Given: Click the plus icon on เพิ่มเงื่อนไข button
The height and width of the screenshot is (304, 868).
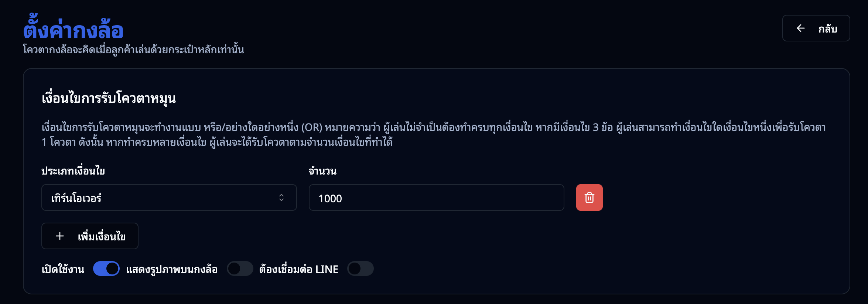Looking at the screenshot, I should pyautogui.click(x=59, y=236).
